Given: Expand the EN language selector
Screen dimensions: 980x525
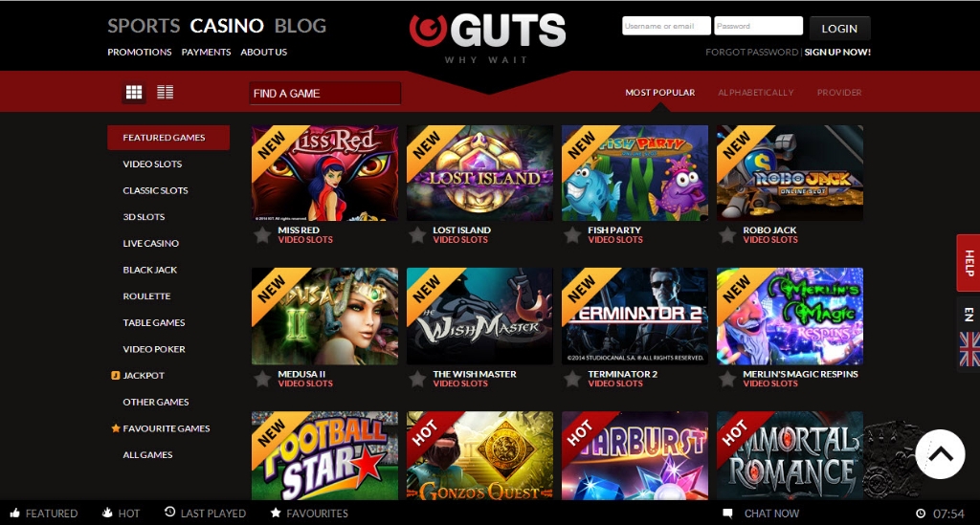Looking at the screenshot, I should (x=969, y=314).
